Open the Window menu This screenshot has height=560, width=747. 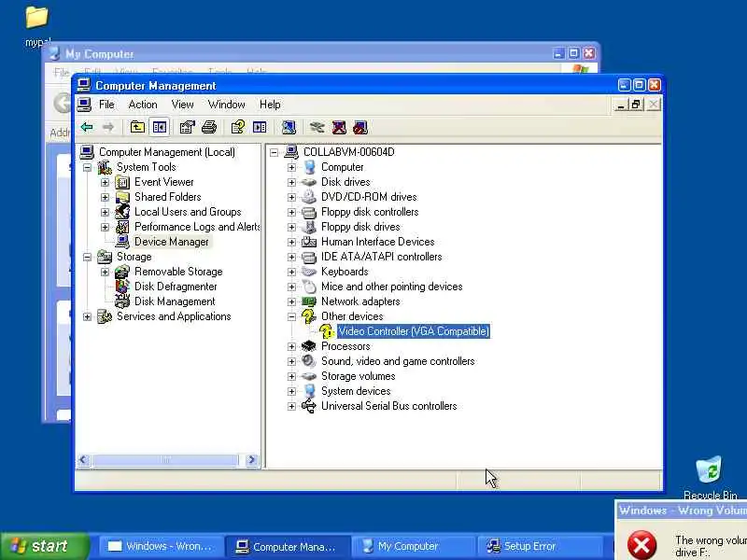[226, 105]
